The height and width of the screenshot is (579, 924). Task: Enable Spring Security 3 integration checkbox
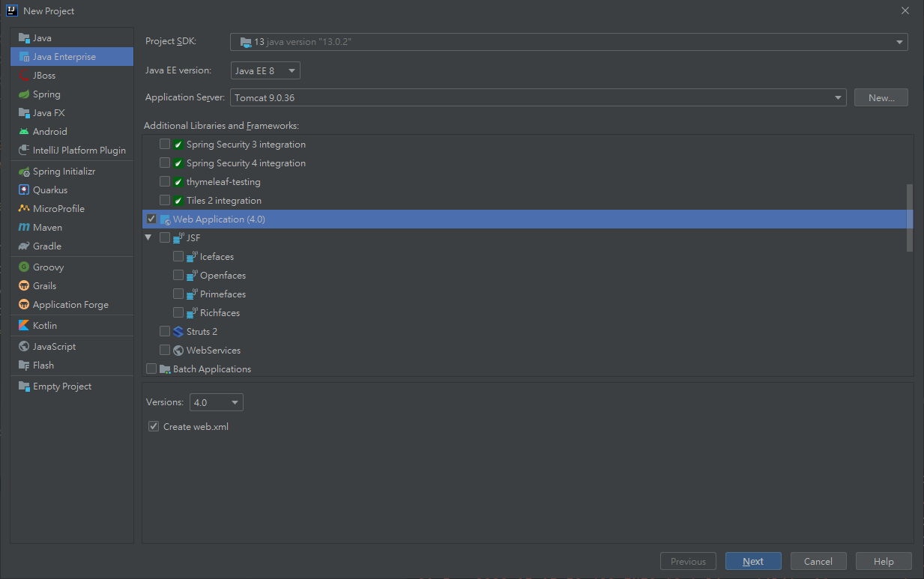pyautogui.click(x=165, y=144)
